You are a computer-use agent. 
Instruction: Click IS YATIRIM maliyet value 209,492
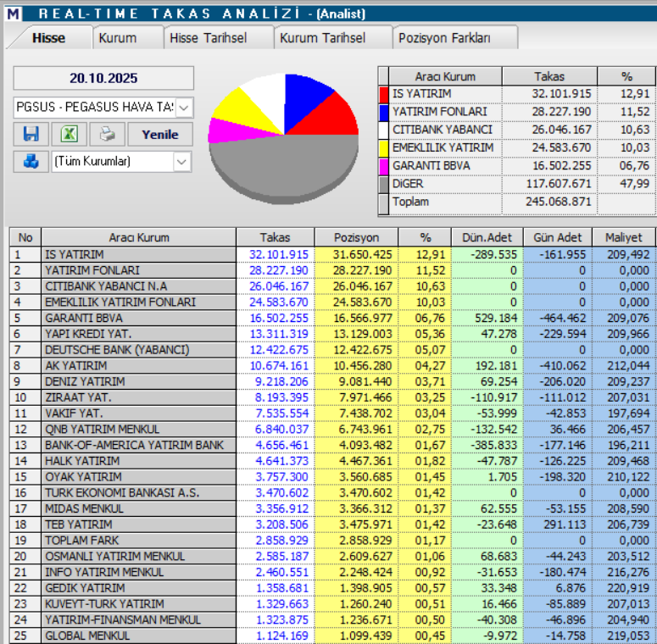pyautogui.click(x=628, y=254)
